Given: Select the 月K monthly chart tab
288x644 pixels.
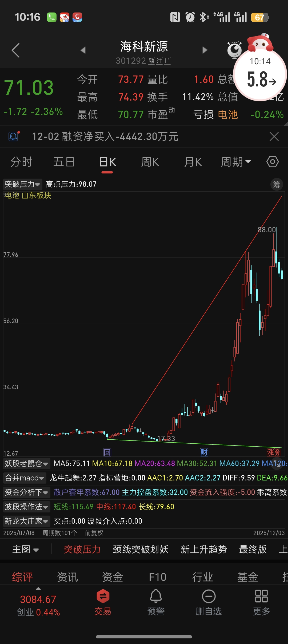Looking at the screenshot, I should (x=193, y=162).
